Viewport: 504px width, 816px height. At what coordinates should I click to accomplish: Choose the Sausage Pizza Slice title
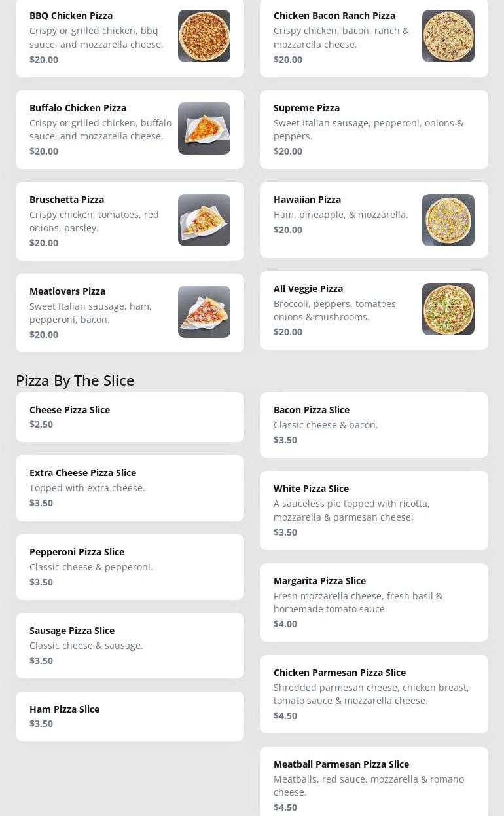tap(72, 631)
